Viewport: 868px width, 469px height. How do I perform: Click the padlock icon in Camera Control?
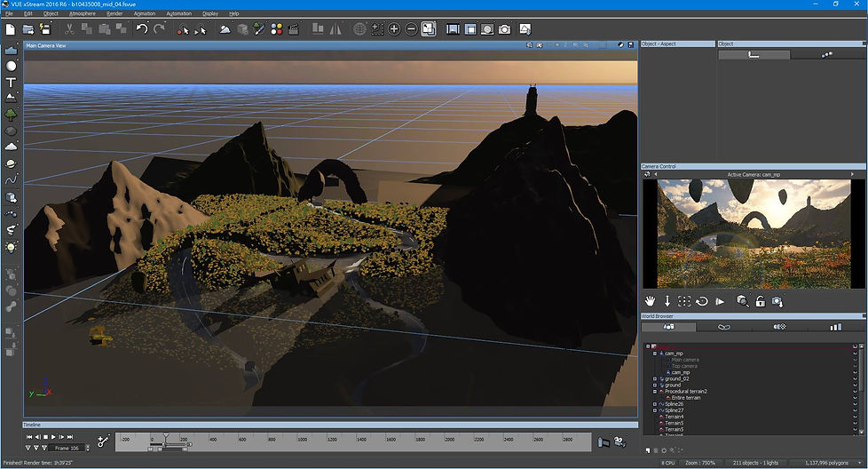(761, 301)
